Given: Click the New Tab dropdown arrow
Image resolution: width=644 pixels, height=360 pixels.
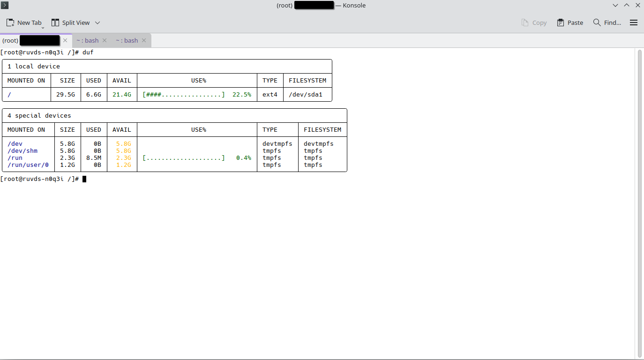Looking at the screenshot, I should click(43, 28).
